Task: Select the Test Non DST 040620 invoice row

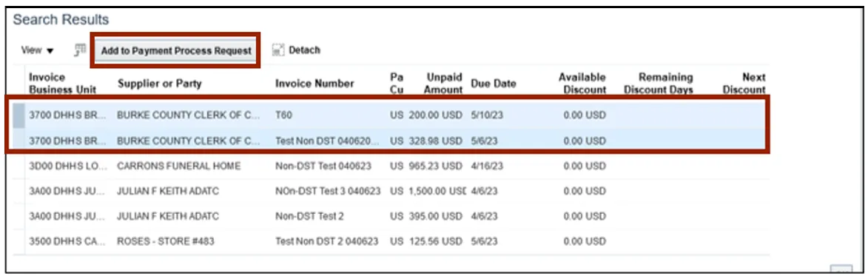Action: point(391,141)
